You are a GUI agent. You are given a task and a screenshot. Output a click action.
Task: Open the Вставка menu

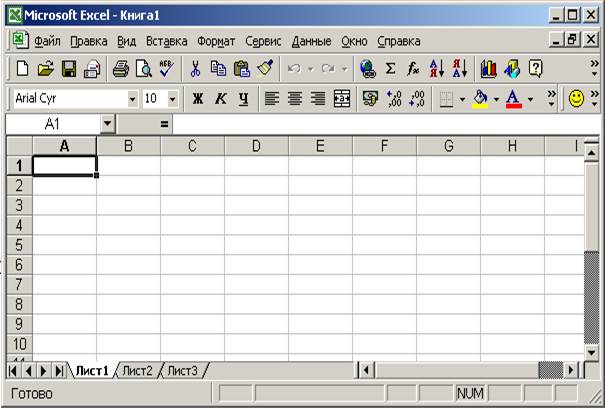point(167,41)
